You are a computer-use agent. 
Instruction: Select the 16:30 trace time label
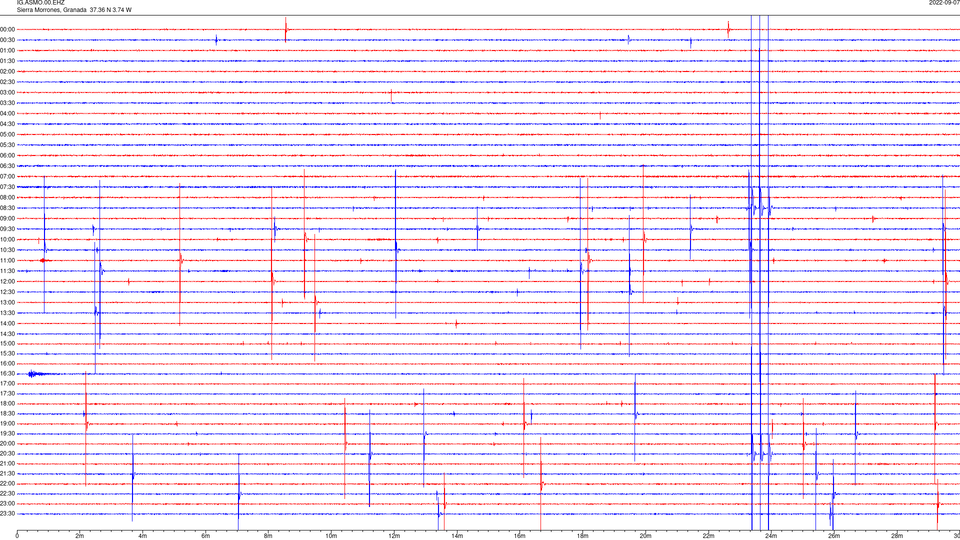pos(7,373)
